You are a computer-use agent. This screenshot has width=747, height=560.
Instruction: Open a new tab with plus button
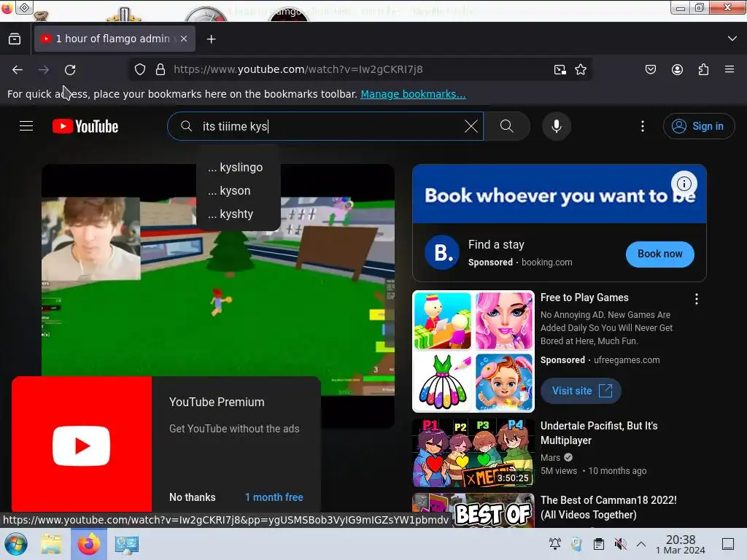[x=211, y=39]
